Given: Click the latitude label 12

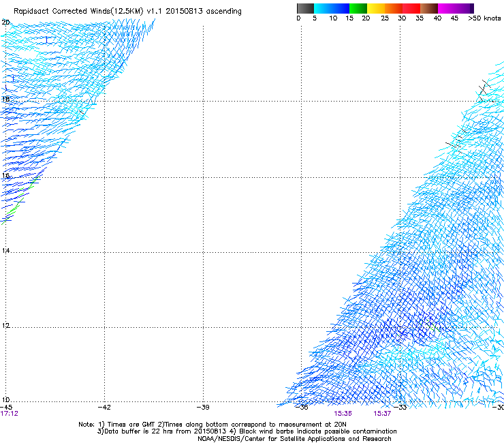Looking at the screenshot, I should point(5,325).
